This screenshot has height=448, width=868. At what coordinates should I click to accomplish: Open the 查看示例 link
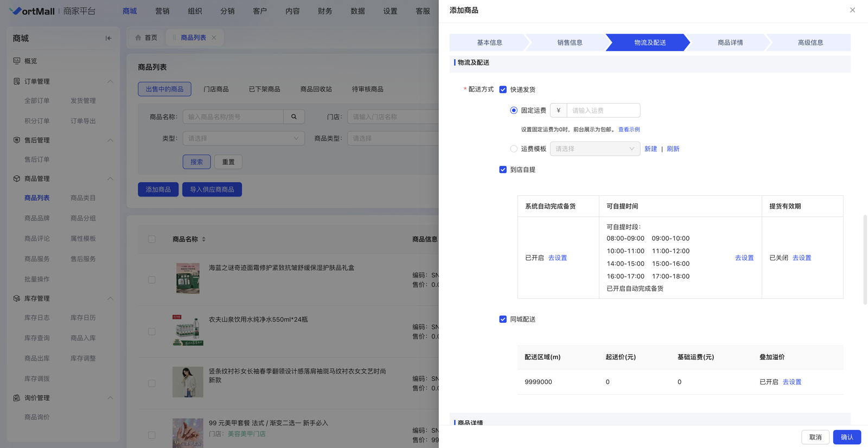(x=629, y=130)
